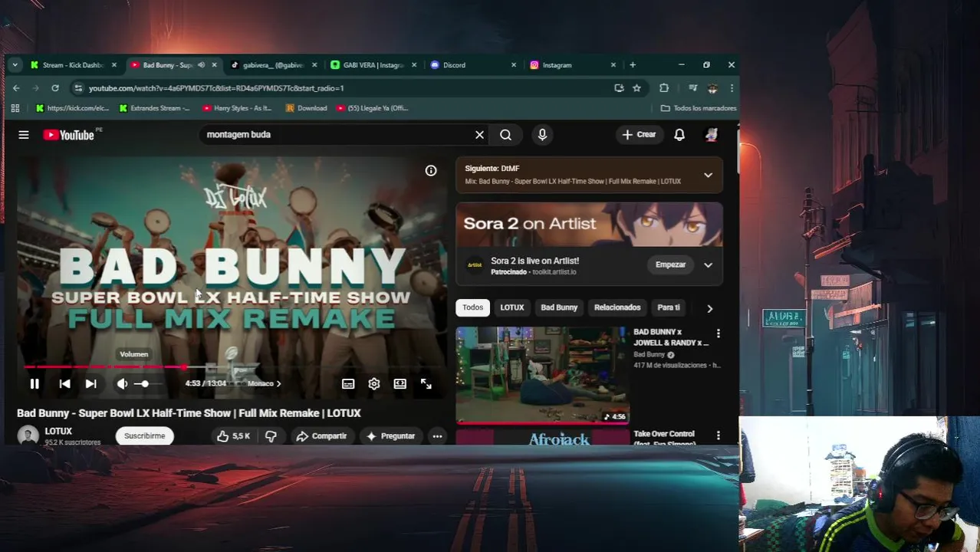This screenshot has width=980, height=552.
Task: Clear the search text with the X
Action: (x=479, y=135)
